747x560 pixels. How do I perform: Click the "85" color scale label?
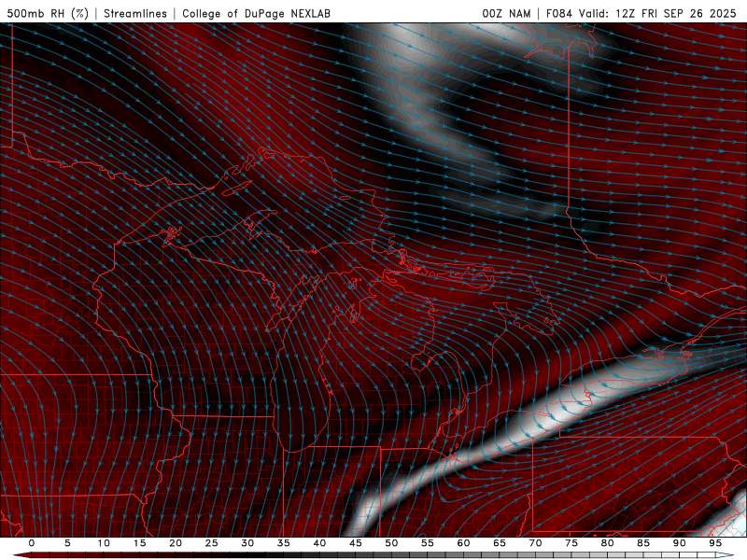[643, 543]
